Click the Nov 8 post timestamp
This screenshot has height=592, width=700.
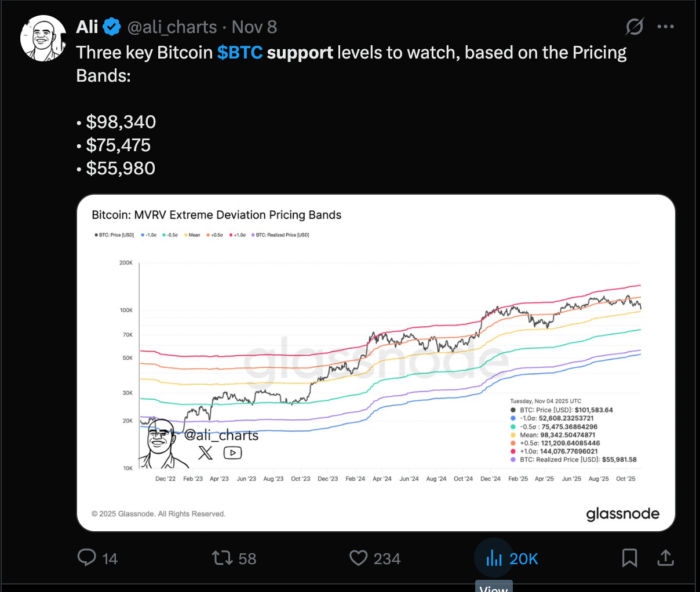254,27
